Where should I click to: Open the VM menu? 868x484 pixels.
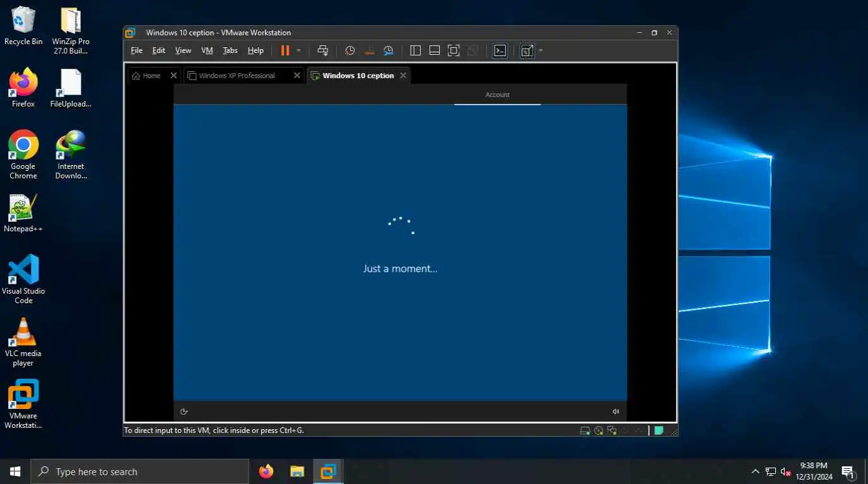(x=207, y=50)
